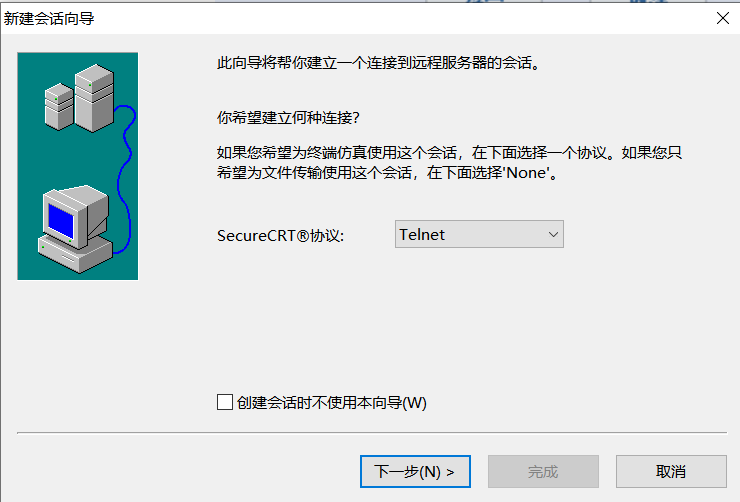Screen dimensions: 740x502
Task: Click the tall server tower in illustration
Action: coord(94,98)
